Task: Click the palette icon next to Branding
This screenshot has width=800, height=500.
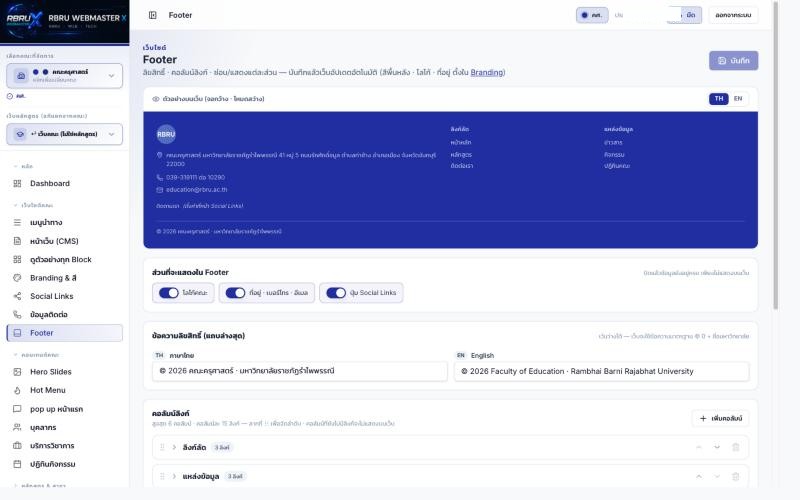Action: click(17, 278)
